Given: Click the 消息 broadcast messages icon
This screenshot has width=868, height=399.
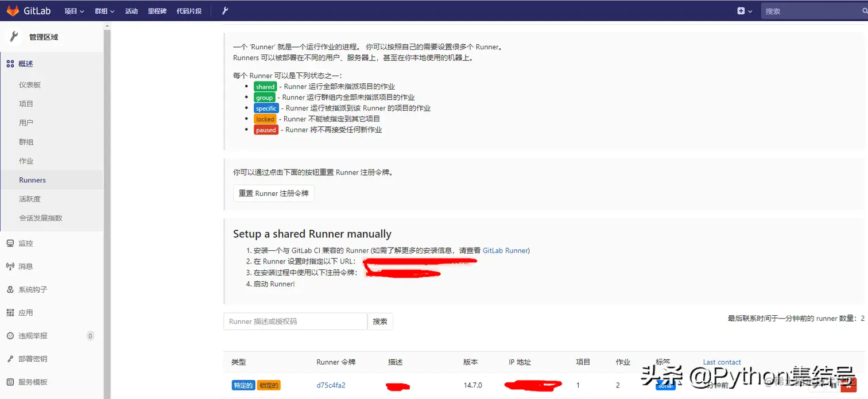Looking at the screenshot, I should [x=10, y=266].
